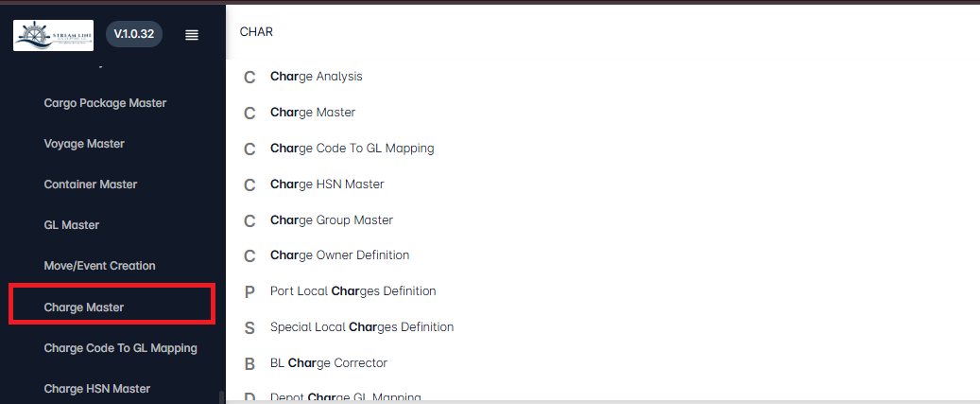Toggle the hamburger sidebar menu icon

(x=192, y=35)
